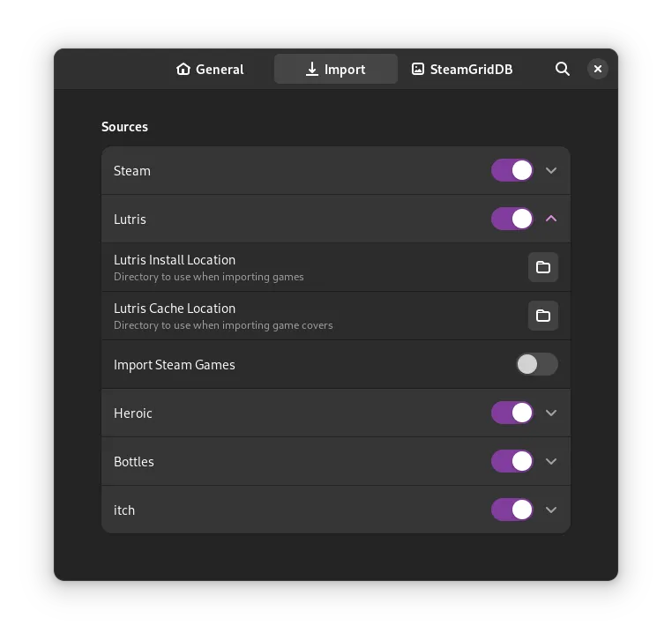Image resolution: width=672 pixels, height=640 pixels.
Task: Turn off the Lutris source switch
Action: tap(512, 219)
